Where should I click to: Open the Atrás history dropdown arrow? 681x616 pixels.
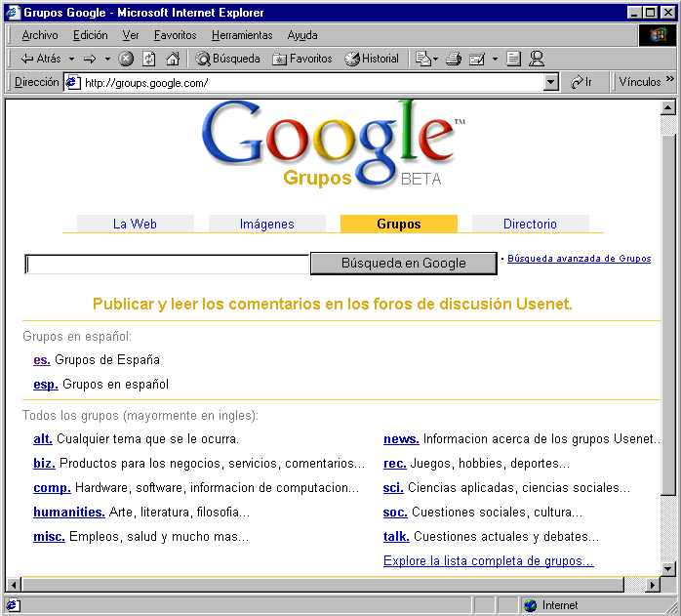(x=71, y=59)
